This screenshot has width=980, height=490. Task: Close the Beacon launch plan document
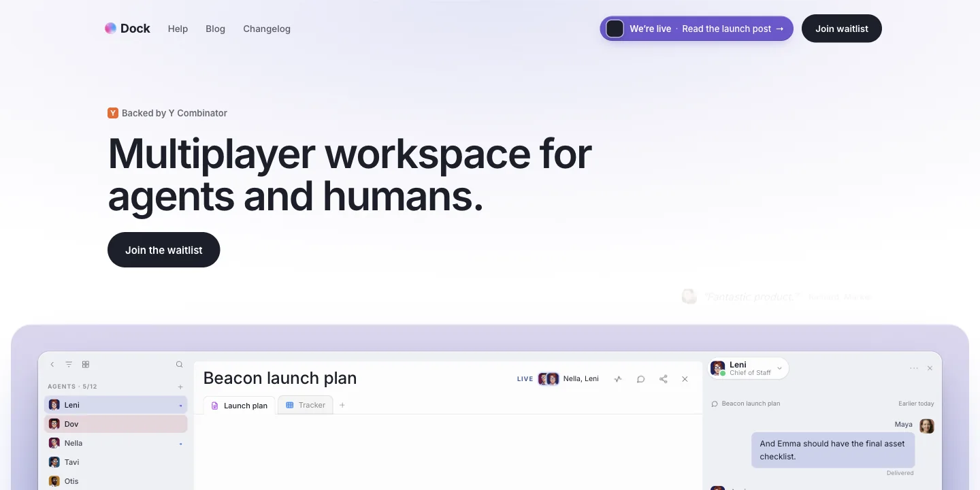coord(685,379)
